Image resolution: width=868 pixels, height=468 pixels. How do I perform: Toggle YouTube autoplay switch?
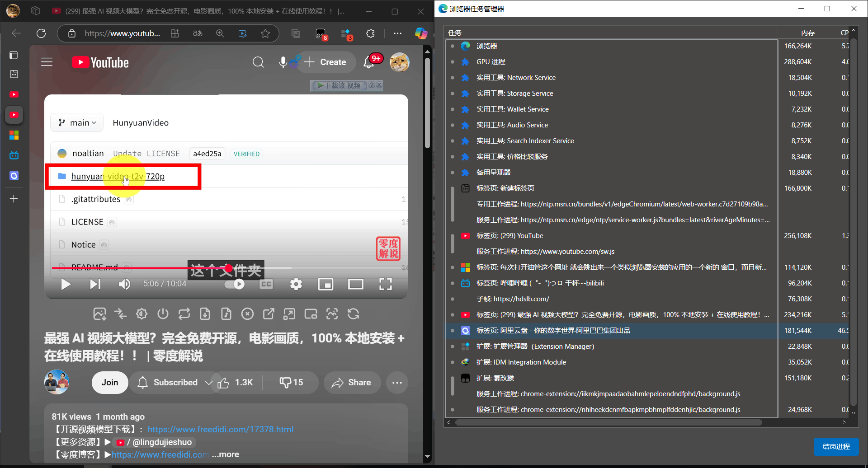(235, 284)
